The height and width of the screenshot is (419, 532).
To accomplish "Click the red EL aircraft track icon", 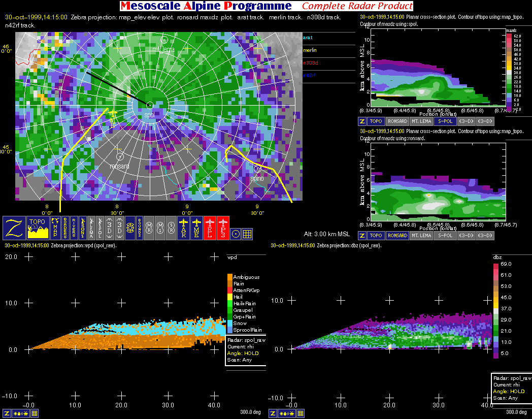I will click(210, 228).
